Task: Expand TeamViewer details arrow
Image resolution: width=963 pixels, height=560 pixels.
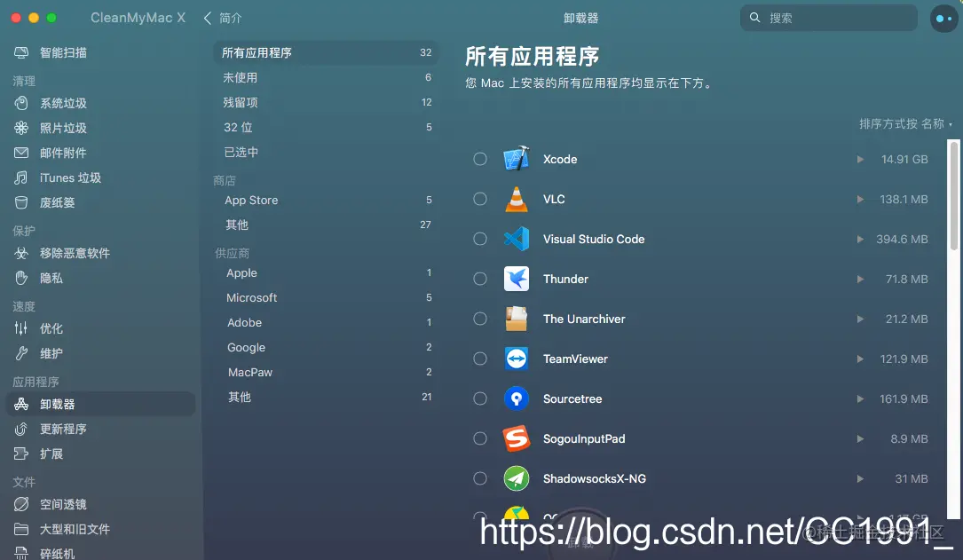Action: (860, 359)
